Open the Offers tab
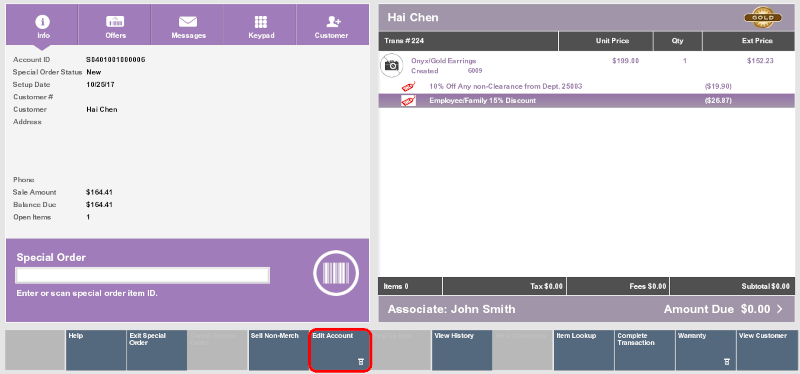This screenshot has height=374, width=800. click(115, 25)
